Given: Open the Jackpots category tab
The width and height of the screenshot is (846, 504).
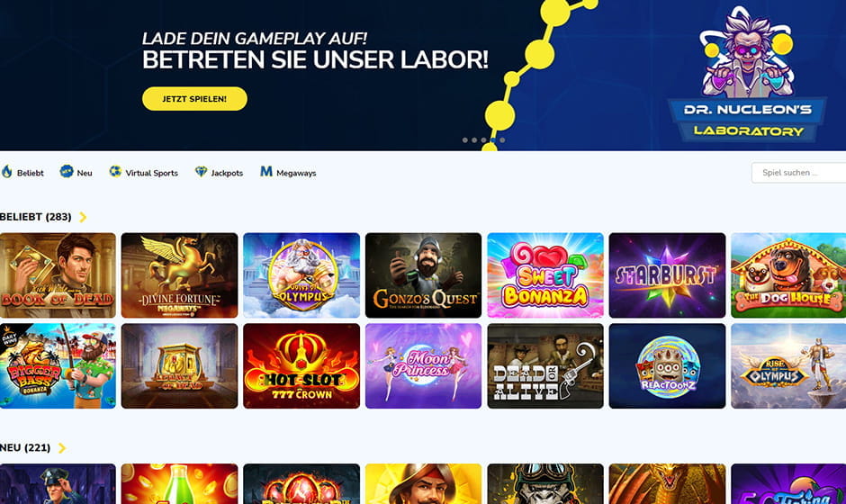Looking at the screenshot, I should click(219, 172).
